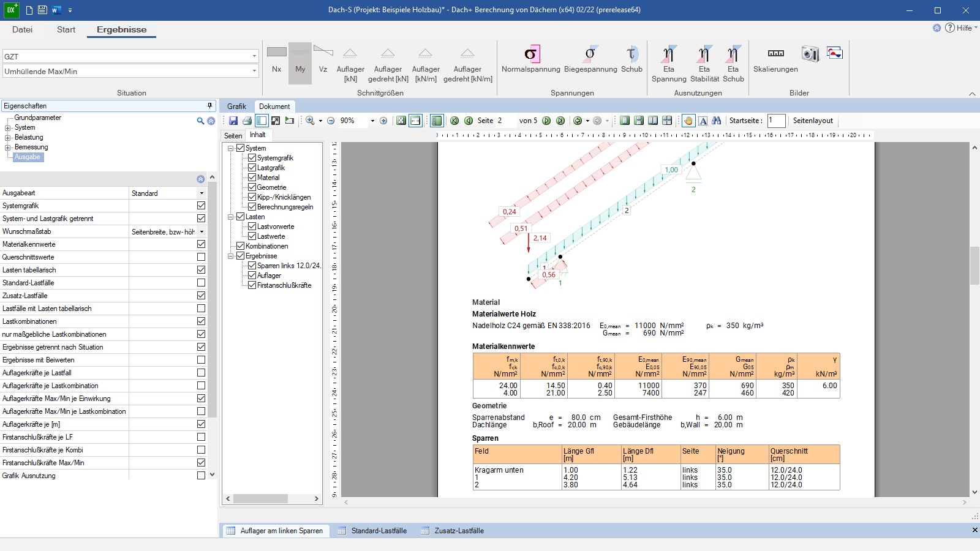Viewport: 980px width, 551px height.
Task: Click the zoom-out minus icon
Action: pos(331,121)
